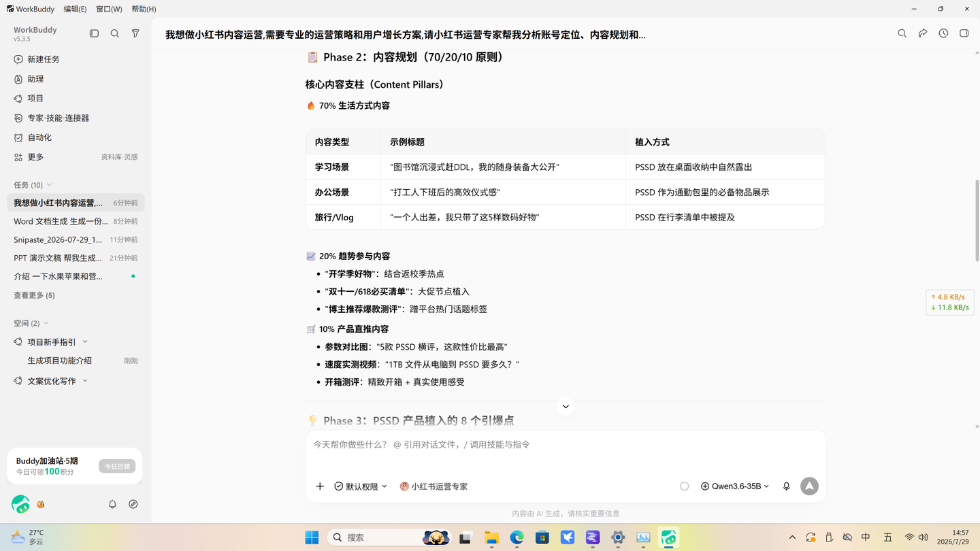Open the Buddy加油站·5期 card
The height and width of the screenshot is (551, 980).
[x=75, y=466]
